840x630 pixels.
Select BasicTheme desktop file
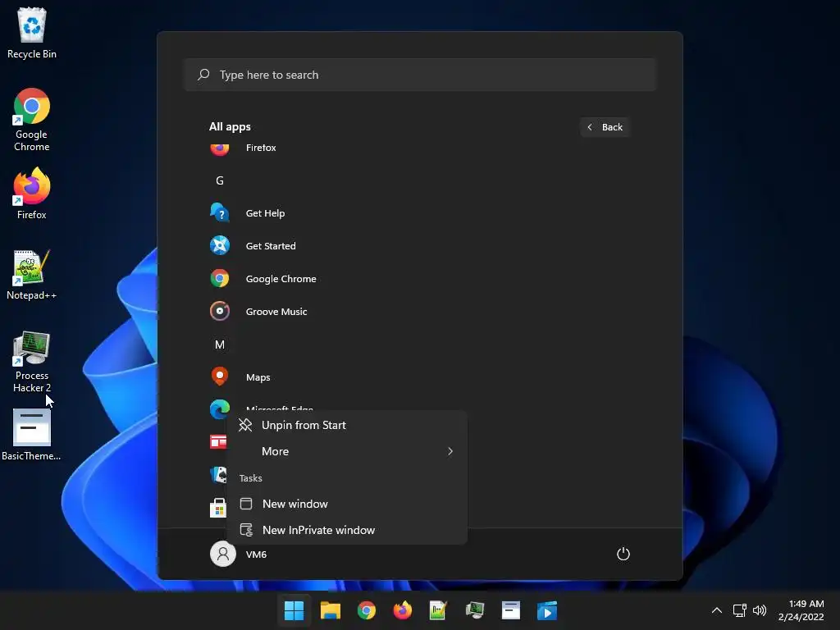tap(32, 435)
